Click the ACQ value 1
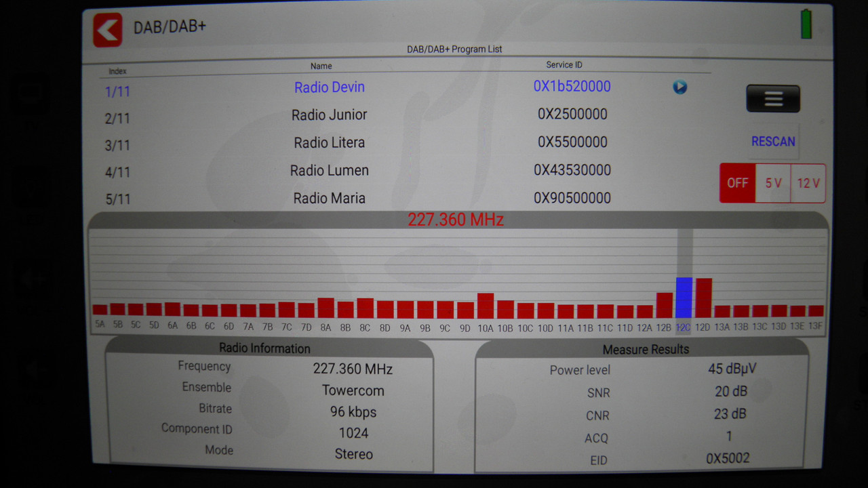Screen dimensions: 868x488 [729, 436]
